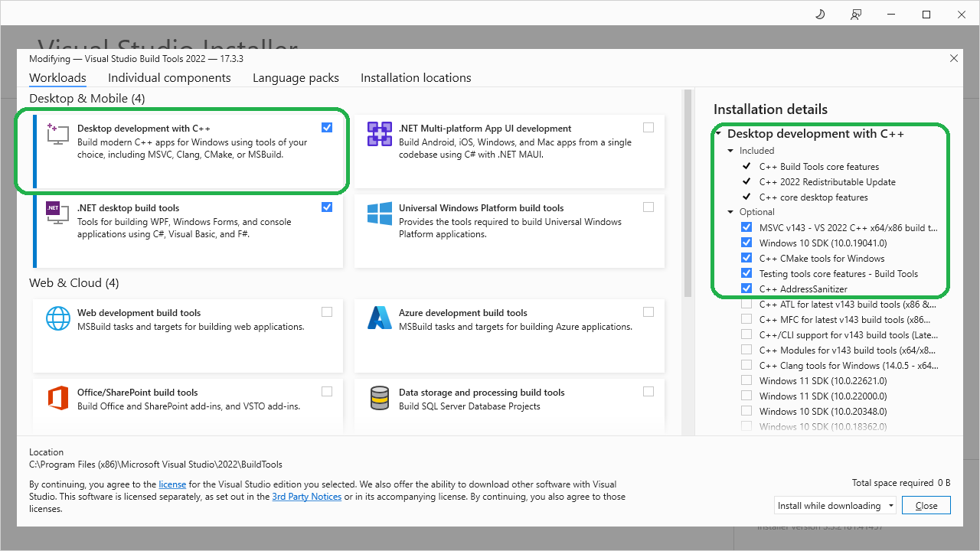Uncheck Testing tools core features - Build Tools

coord(746,273)
